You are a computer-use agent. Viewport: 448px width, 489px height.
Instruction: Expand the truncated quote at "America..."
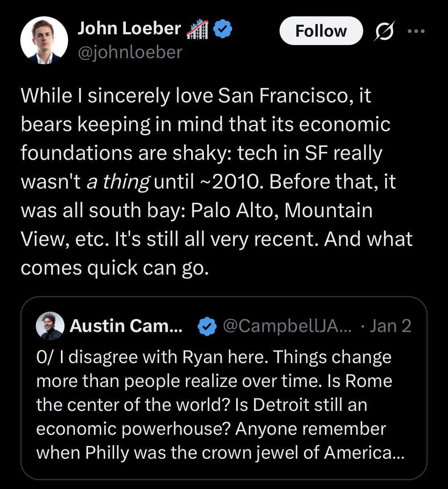click(363, 452)
